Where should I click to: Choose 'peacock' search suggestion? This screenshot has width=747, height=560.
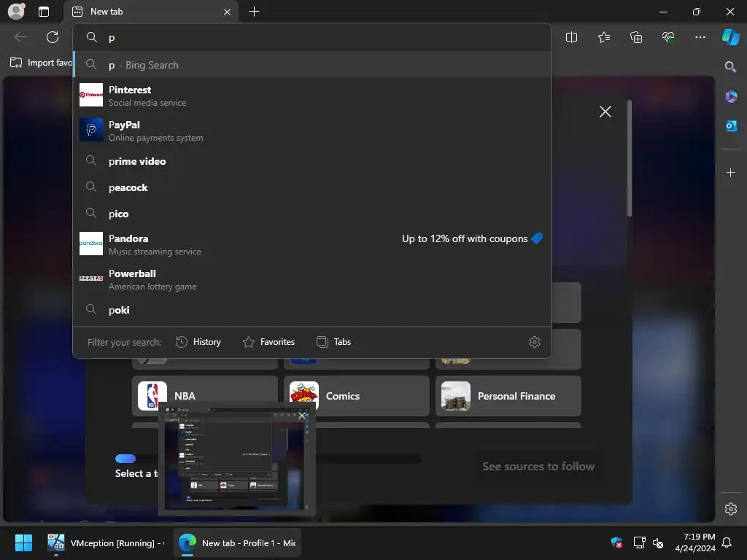[312, 187]
